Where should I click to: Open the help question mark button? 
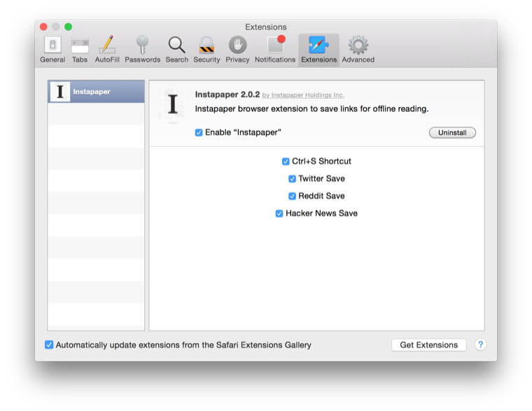tap(480, 344)
